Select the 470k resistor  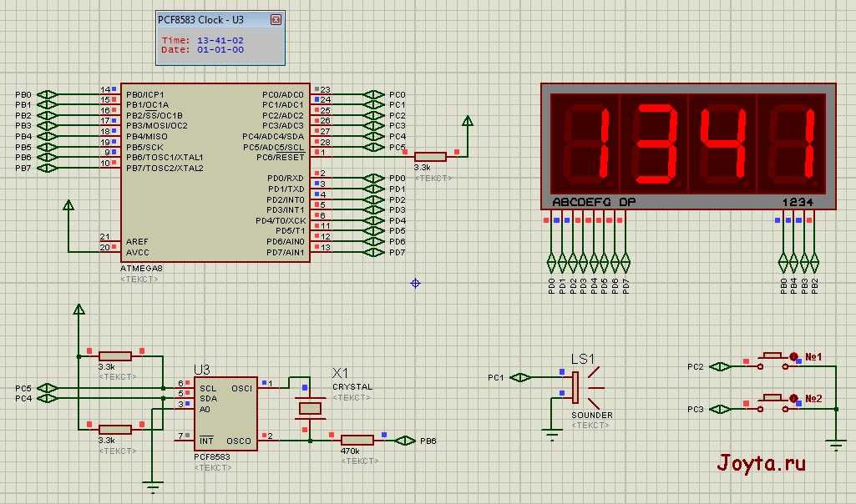pyautogui.click(x=357, y=441)
